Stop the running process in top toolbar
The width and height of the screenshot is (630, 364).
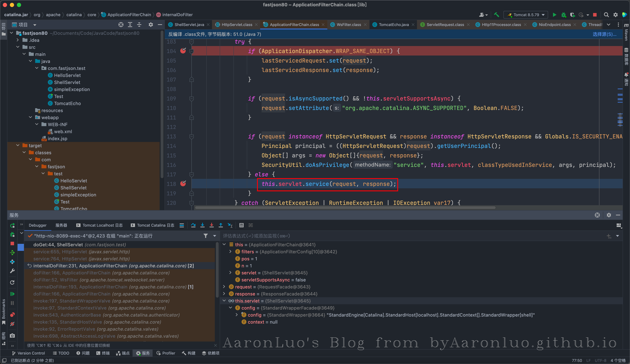coord(595,15)
